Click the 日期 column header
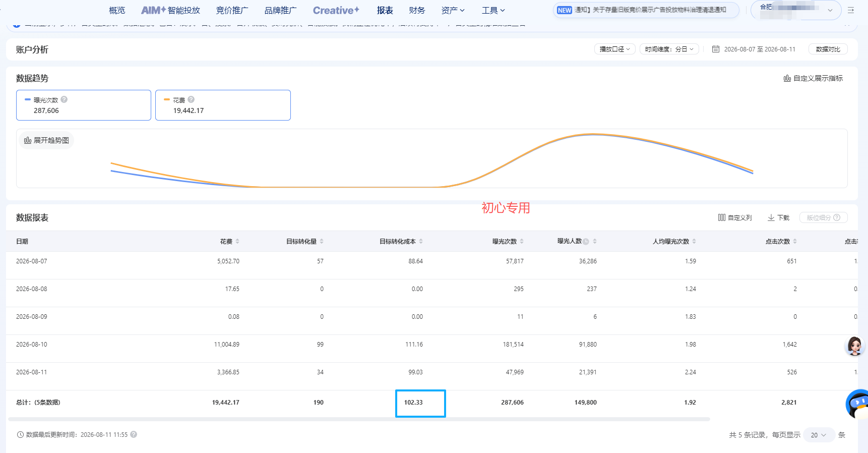 point(22,241)
